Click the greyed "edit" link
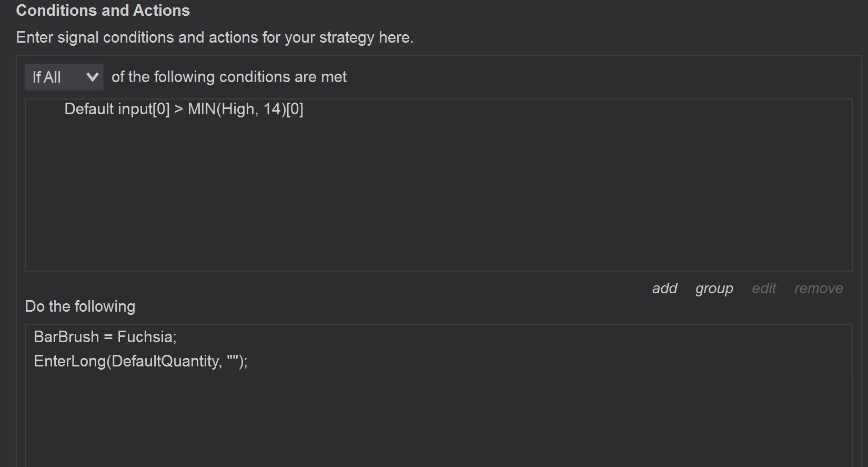The height and width of the screenshot is (467, 868). click(x=764, y=288)
